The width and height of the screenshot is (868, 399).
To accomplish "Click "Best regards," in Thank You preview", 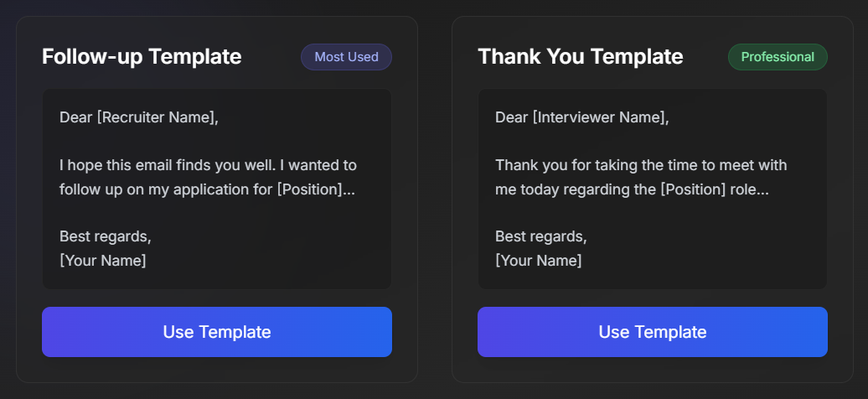I will tap(541, 236).
